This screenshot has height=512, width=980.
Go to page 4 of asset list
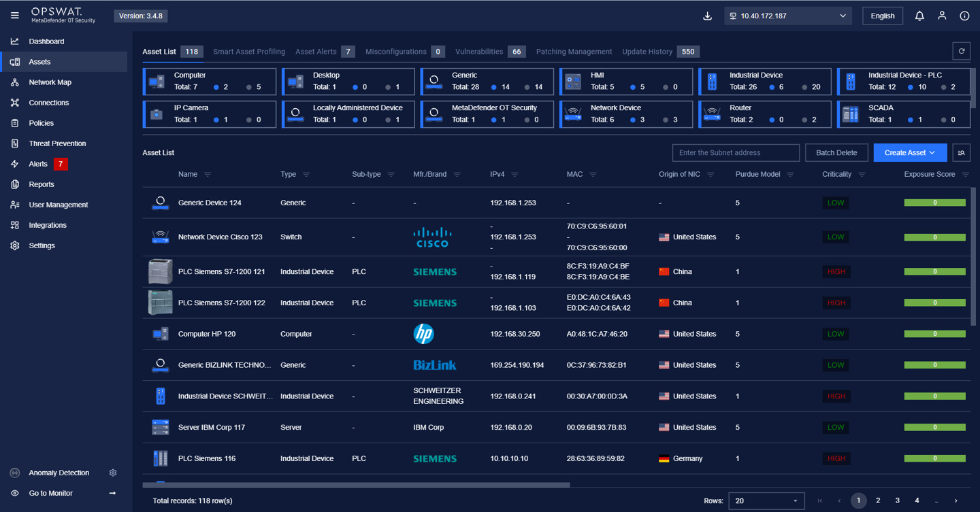[x=917, y=501]
